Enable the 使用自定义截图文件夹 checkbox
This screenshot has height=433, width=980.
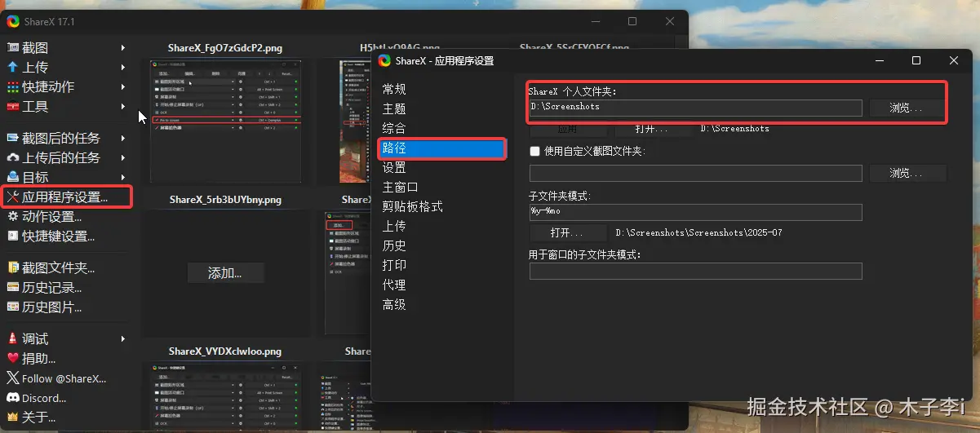click(535, 151)
